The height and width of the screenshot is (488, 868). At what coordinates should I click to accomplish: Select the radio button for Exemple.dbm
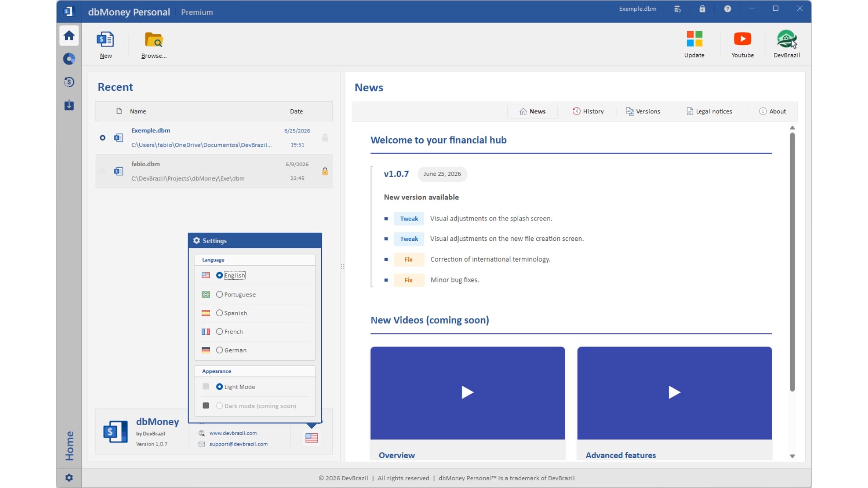pos(103,138)
